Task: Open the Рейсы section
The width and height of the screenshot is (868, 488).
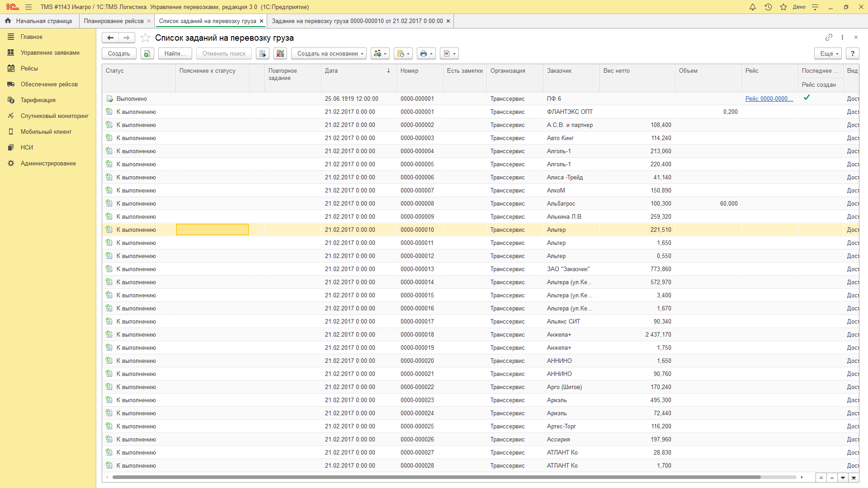Action: click(x=48, y=68)
